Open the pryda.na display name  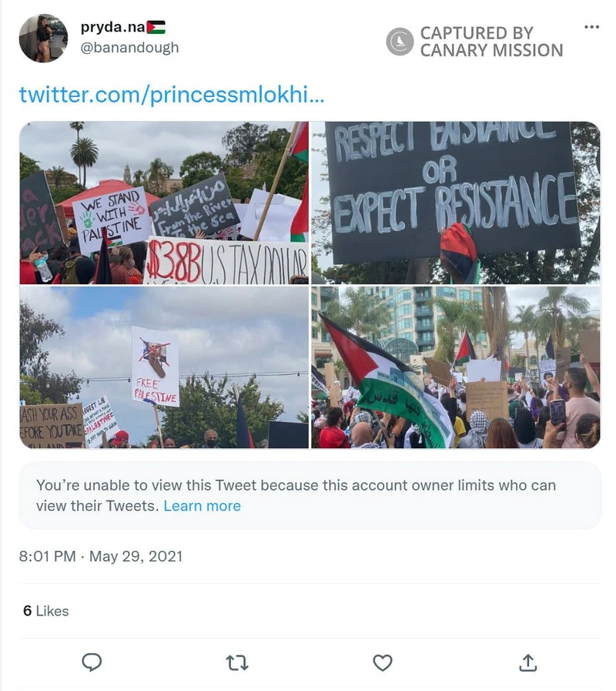coord(112,27)
